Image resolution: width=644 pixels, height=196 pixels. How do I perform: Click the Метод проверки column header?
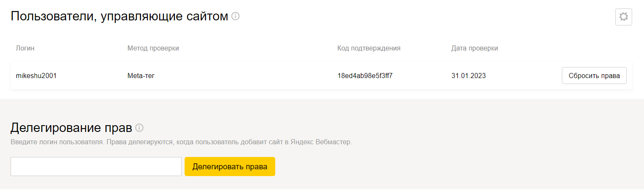click(x=153, y=48)
